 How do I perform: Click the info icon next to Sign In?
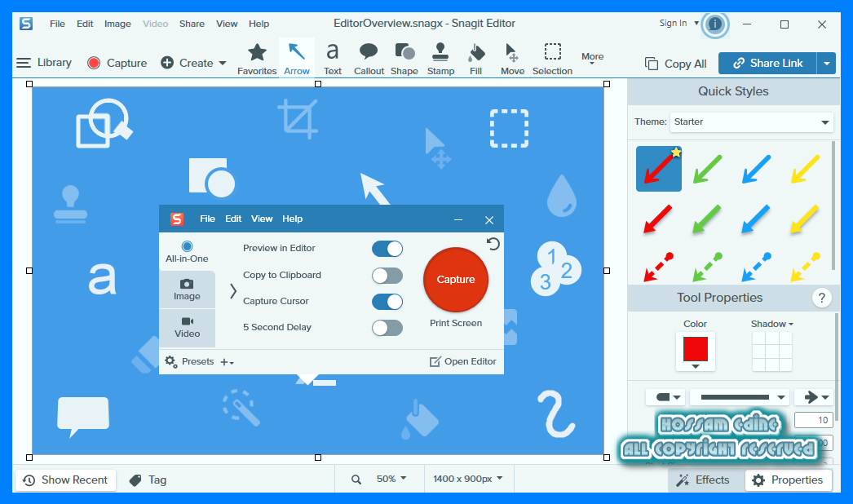[714, 24]
